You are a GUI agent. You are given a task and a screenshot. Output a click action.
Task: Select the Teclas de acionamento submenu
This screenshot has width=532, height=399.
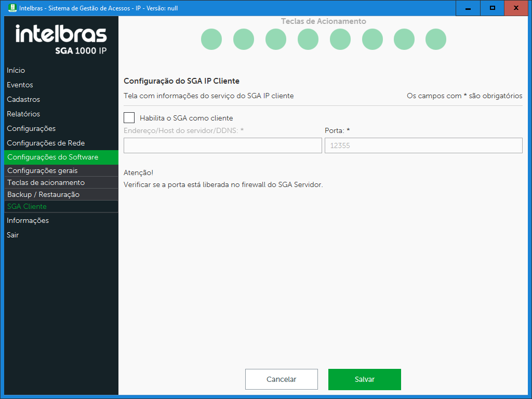[46, 182]
